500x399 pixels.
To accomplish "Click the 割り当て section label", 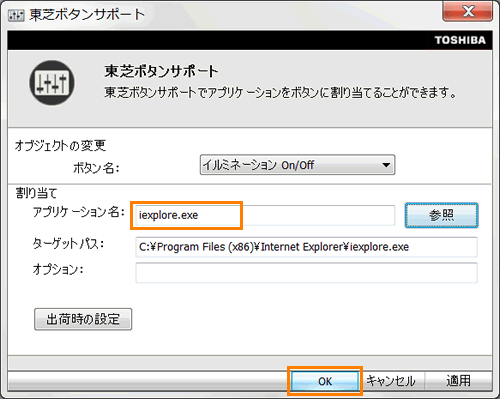I will (x=36, y=193).
